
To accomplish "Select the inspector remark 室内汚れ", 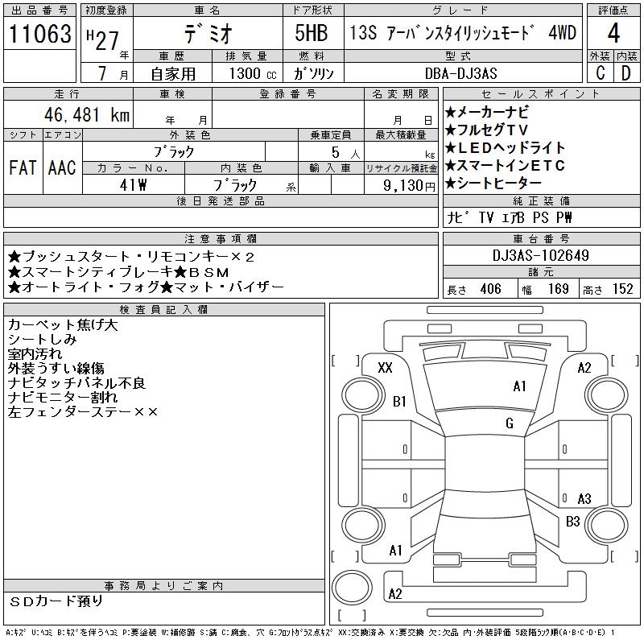I will pos(35,354).
